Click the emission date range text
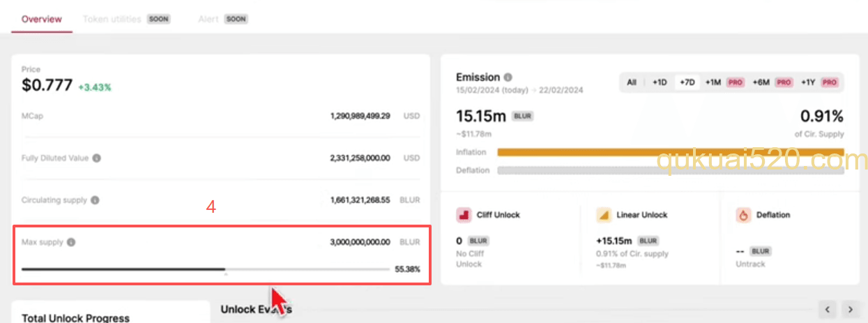The image size is (868, 323). tap(519, 91)
